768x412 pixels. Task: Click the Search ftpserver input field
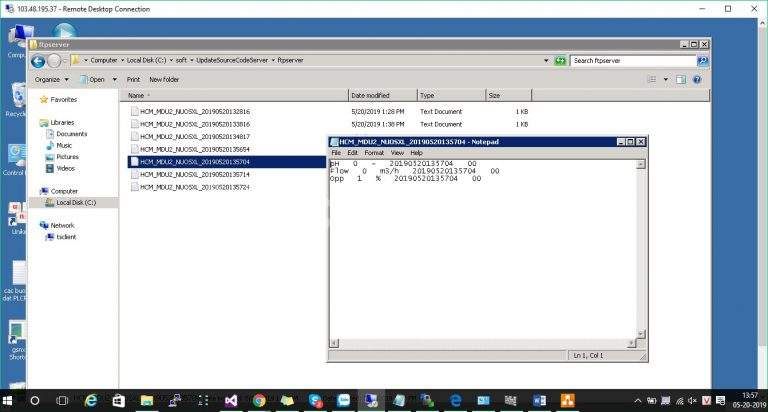click(x=633, y=61)
